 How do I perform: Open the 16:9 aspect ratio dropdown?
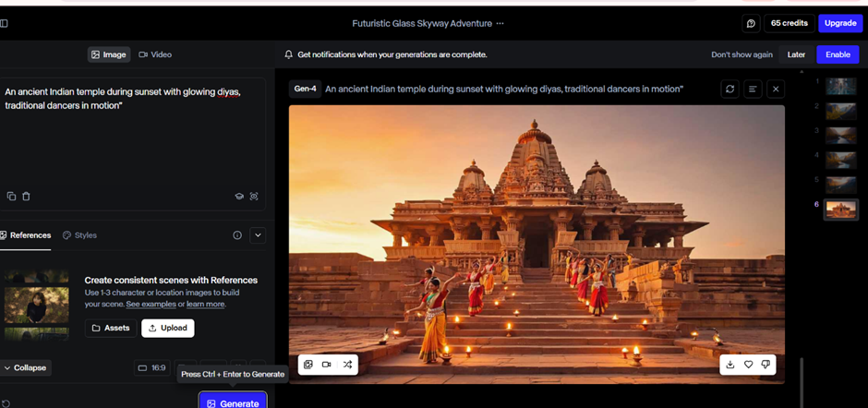click(x=151, y=367)
